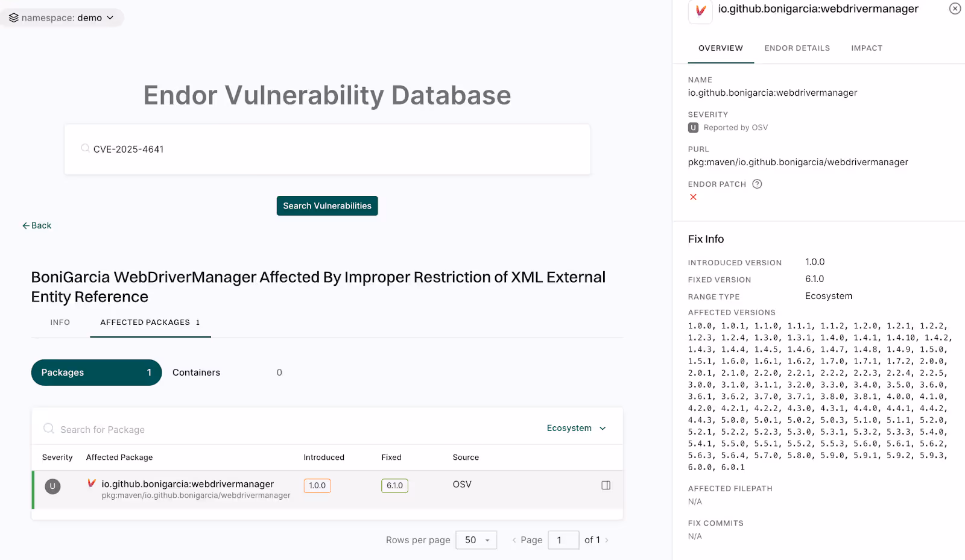Click the PURL pkg:maven value in panel

pyautogui.click(x=798, y=162)
